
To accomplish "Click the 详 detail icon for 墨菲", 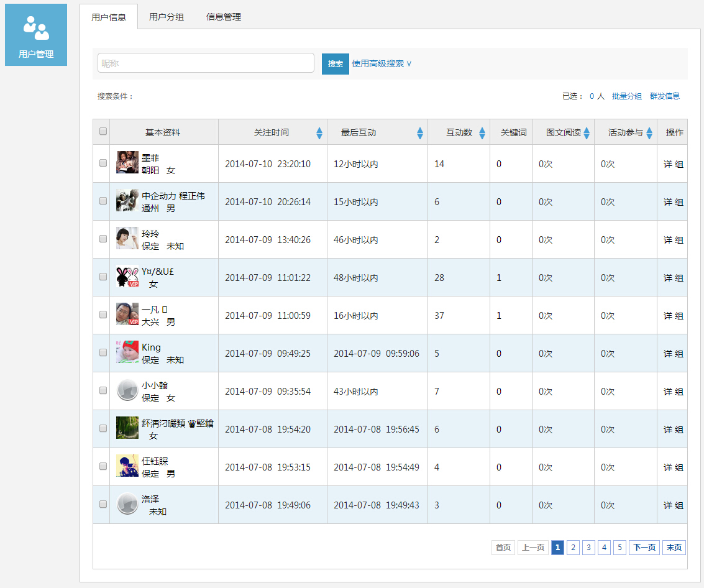I will 667,164.
